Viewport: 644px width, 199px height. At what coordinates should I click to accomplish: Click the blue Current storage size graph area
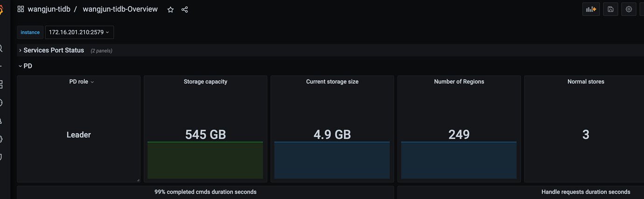click(332, 160)
